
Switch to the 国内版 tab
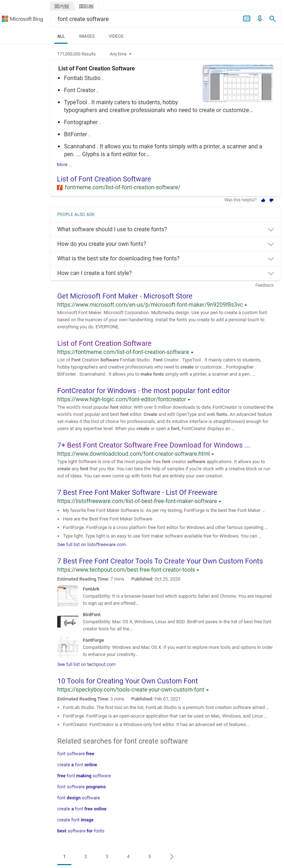pyautogui.click(x=62, y=6)
